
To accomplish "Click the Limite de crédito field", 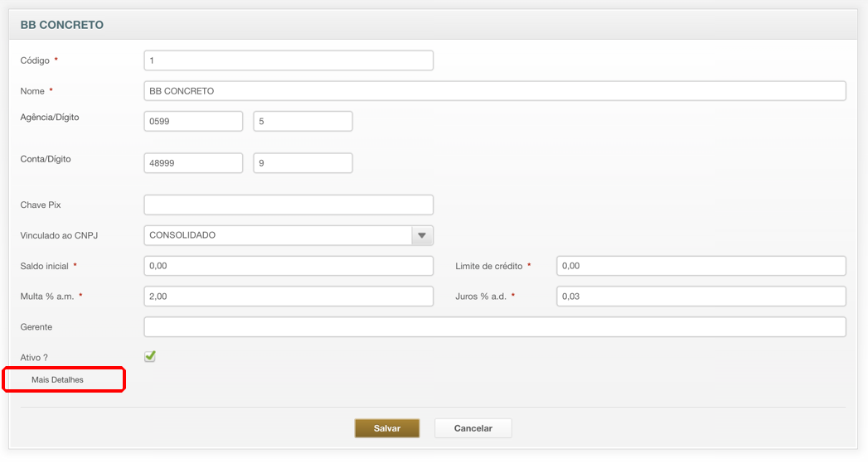I will click(x=701, y=266).
